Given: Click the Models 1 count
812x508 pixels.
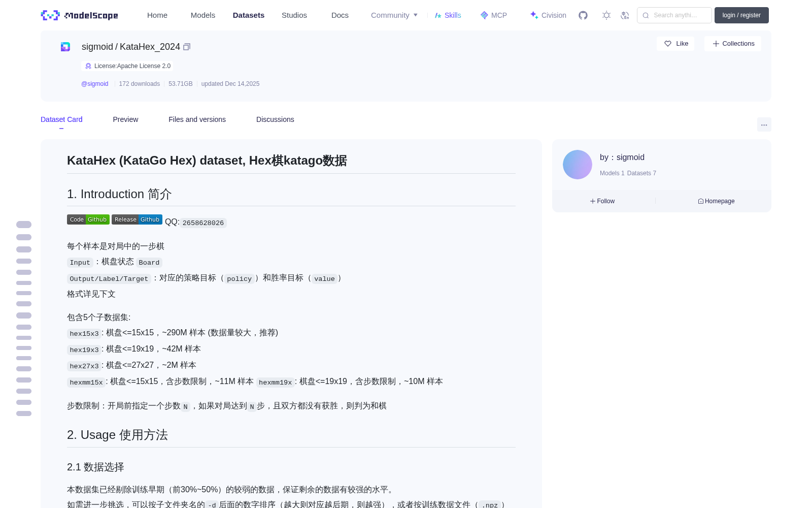Looking at the screenshot, I should coord(612,173).
